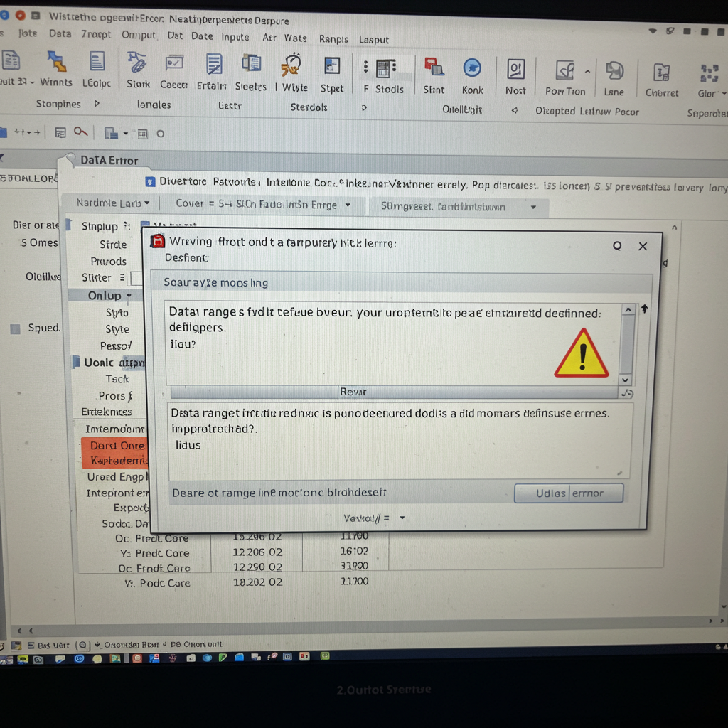
Task: Click the small table icon in toolbar
Action: click(142, 134)
